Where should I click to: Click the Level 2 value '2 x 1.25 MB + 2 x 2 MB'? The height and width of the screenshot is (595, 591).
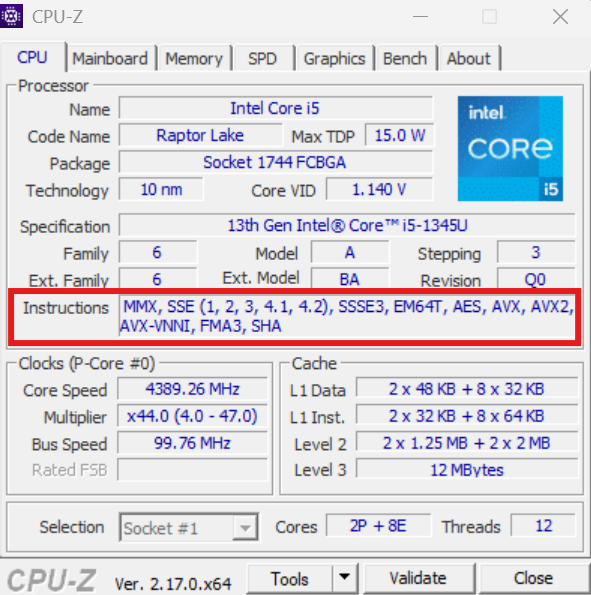467,443
